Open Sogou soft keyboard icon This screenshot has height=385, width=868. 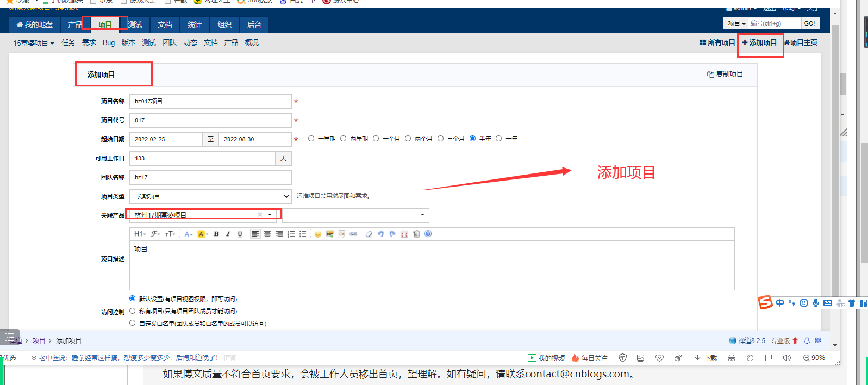coord(827,303)
